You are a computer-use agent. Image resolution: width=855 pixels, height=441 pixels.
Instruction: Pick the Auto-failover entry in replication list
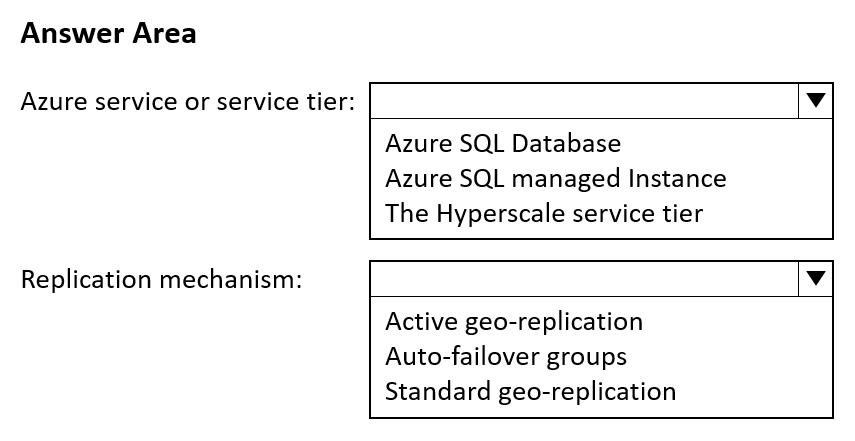[506, 357]
